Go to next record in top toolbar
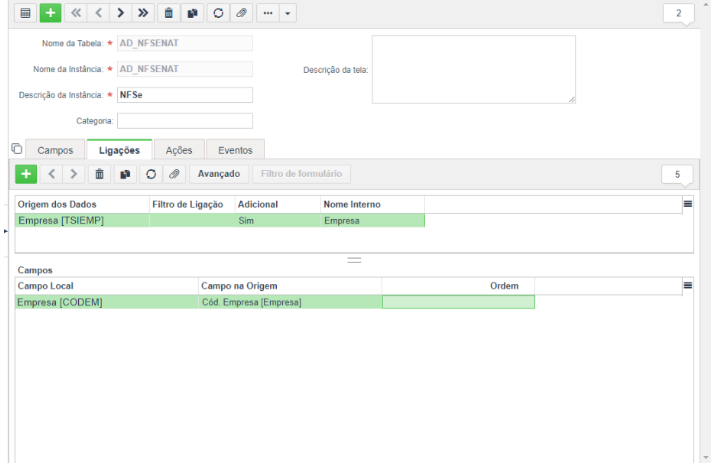Image resolution: width=713 pixels, height=463 pixels. pos(121,13)
